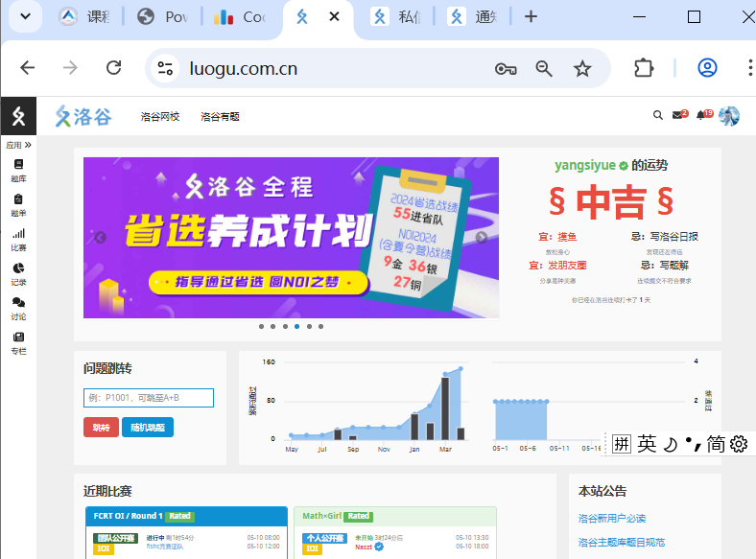Show next banner slide arrow
The width and height of the screenshot is (756, 559).
pyautogui.click(x=482, y=237)
